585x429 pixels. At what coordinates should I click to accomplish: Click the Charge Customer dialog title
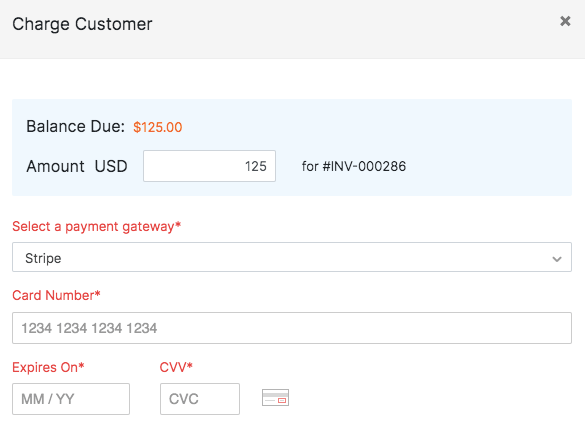point(82,24)
